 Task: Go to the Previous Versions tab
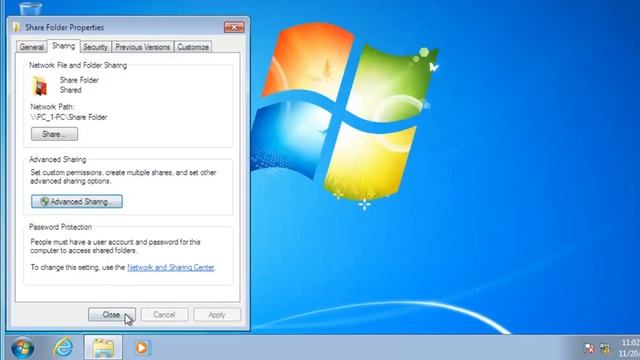pyautogui.click(x=142, y=47)
